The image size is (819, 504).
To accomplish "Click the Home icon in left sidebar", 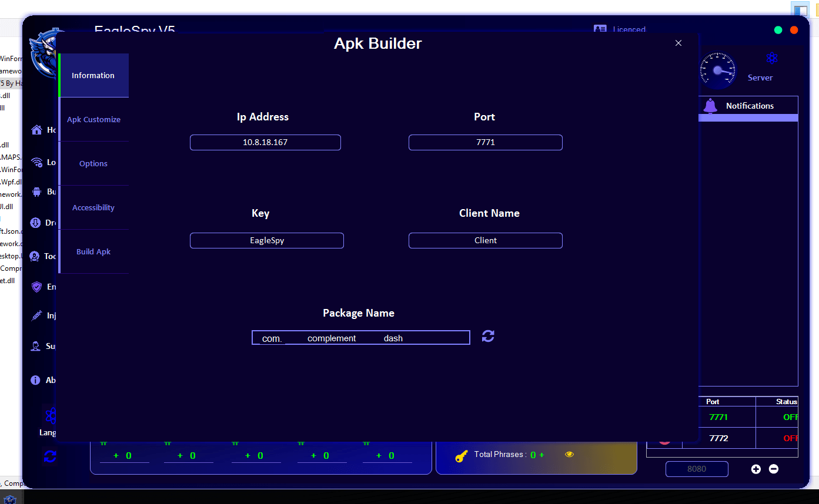I will [37, 130].
